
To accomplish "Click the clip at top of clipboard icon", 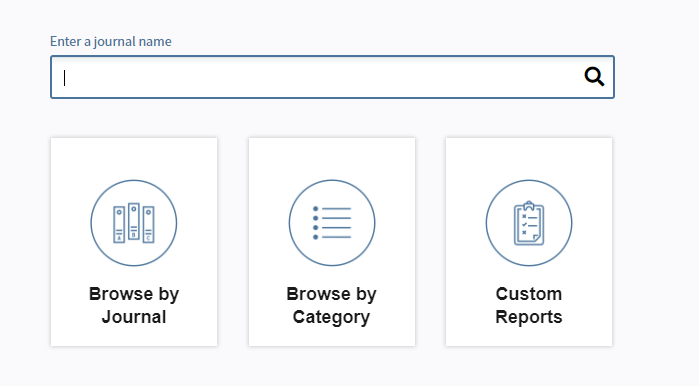I will click(x=529, y=205).
